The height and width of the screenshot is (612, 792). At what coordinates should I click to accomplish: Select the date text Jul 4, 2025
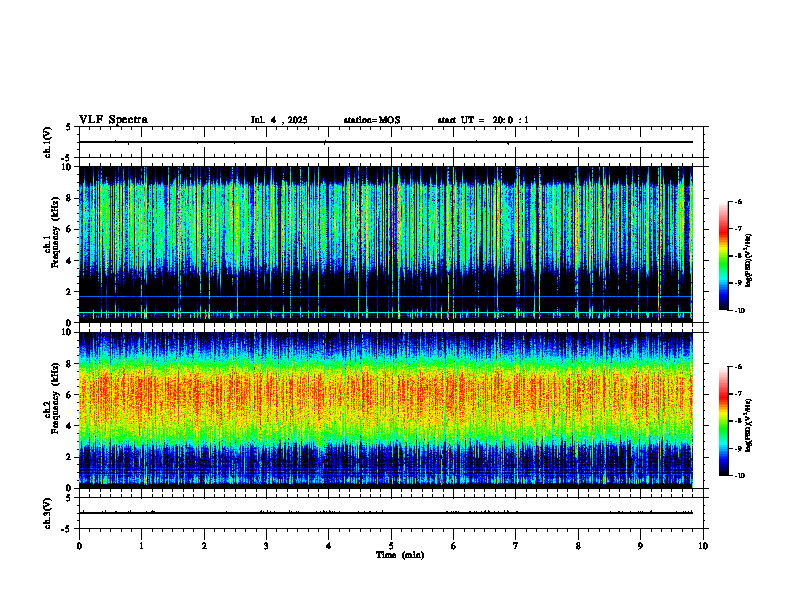(x=279, y=120)
